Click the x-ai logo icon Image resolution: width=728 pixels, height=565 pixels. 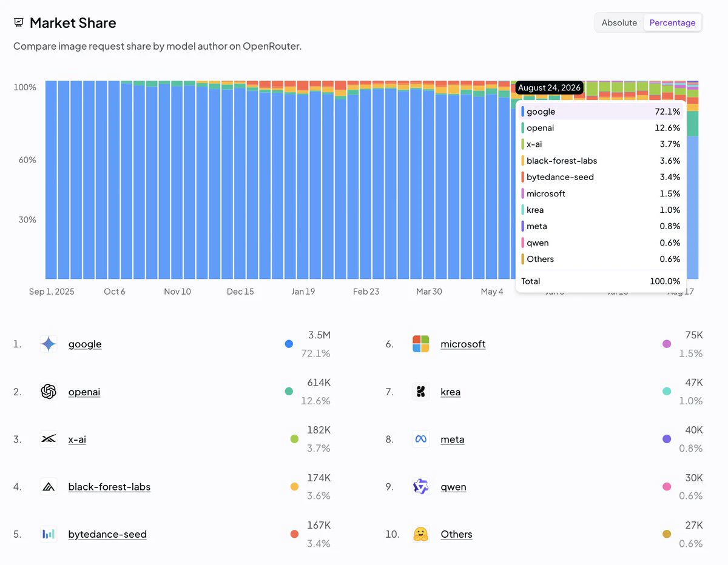49,439
